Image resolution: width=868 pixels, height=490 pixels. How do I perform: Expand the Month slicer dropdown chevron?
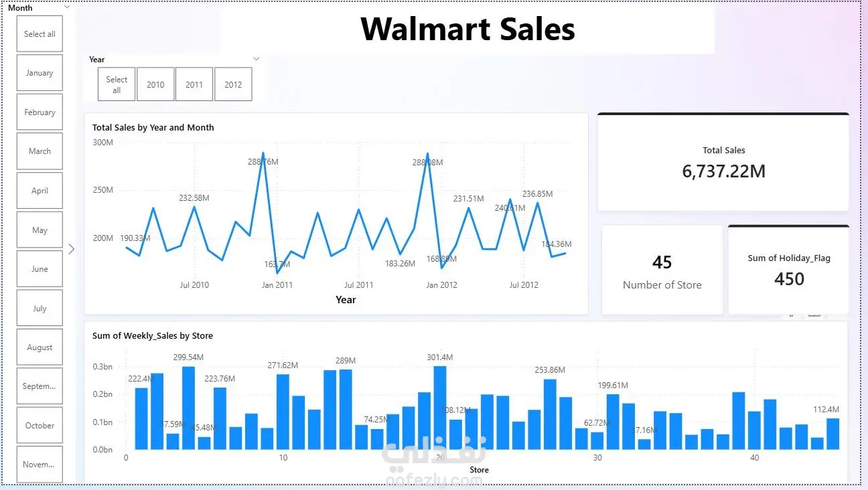coord(67,7)
